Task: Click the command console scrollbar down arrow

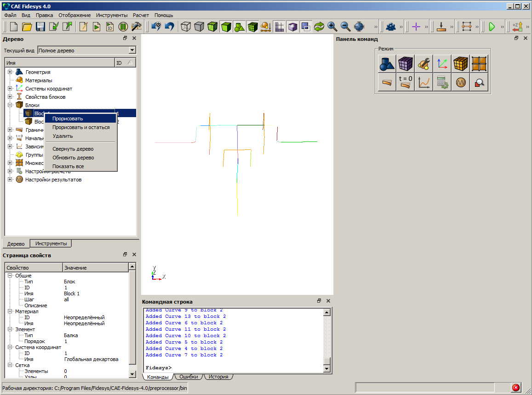Action: (x=327, y=368)
